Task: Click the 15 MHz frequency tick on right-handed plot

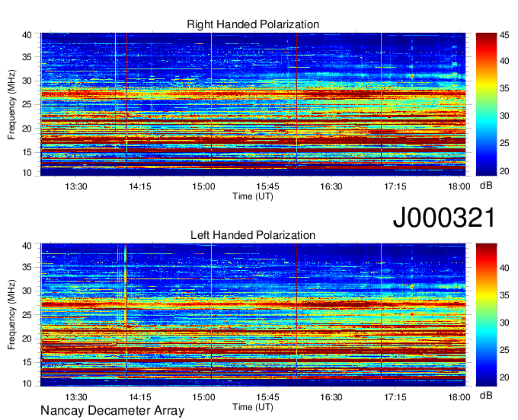Action: coord(27,152)
